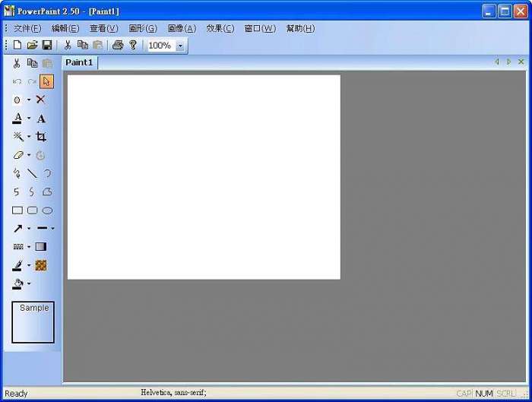Select the closed freeform shape tool
This screenshot has width=532, height=402.
(x=47, y=192)
